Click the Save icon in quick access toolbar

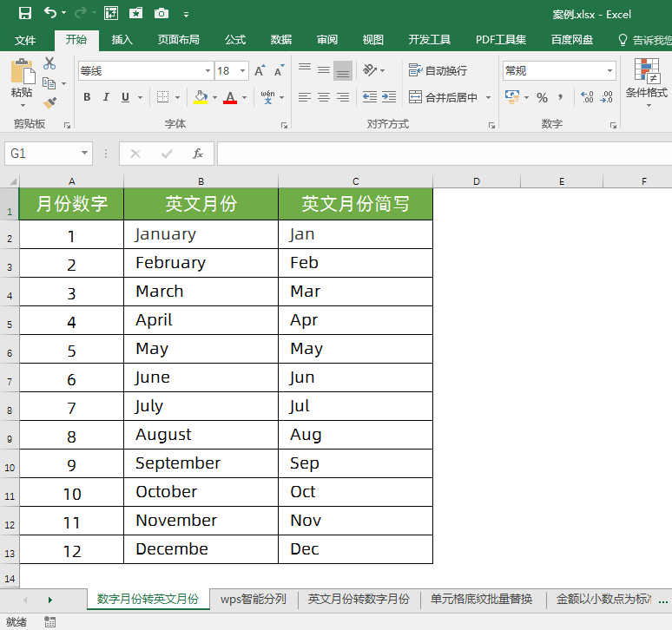pos(25,13)
